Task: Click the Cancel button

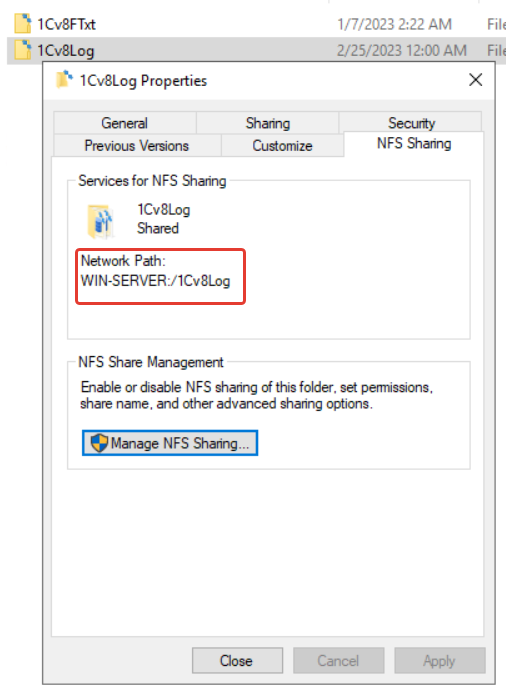Action: 338,660
